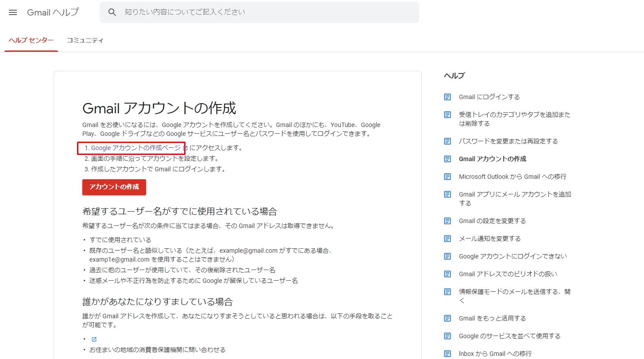
Task: Open Google のサービスを並べて使用する article
Action: click(509, 336)
